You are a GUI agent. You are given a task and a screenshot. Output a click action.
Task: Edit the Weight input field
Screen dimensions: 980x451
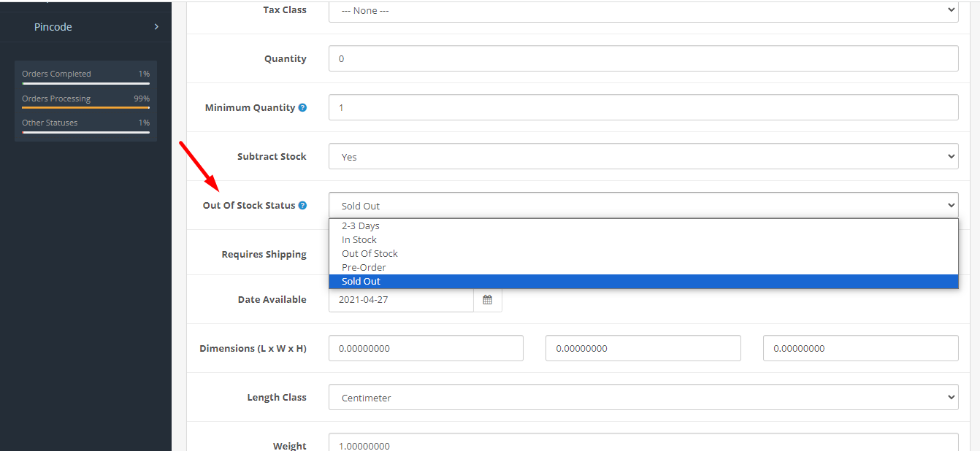643,442
